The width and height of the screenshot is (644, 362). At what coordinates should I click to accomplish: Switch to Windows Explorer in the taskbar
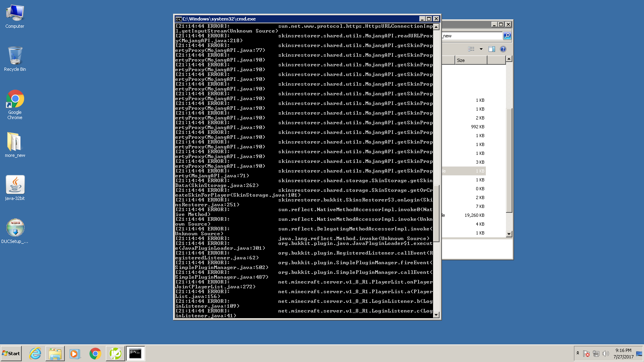click(55, 354)
